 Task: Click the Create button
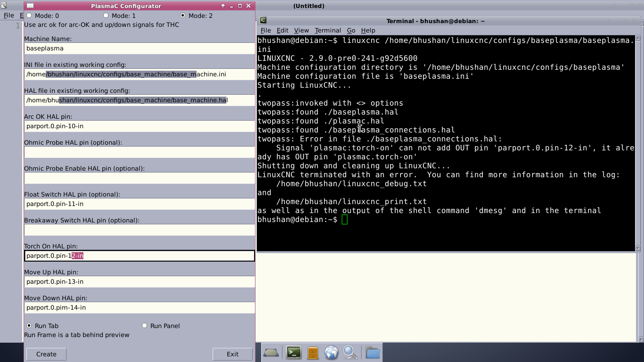coord(46,354)
